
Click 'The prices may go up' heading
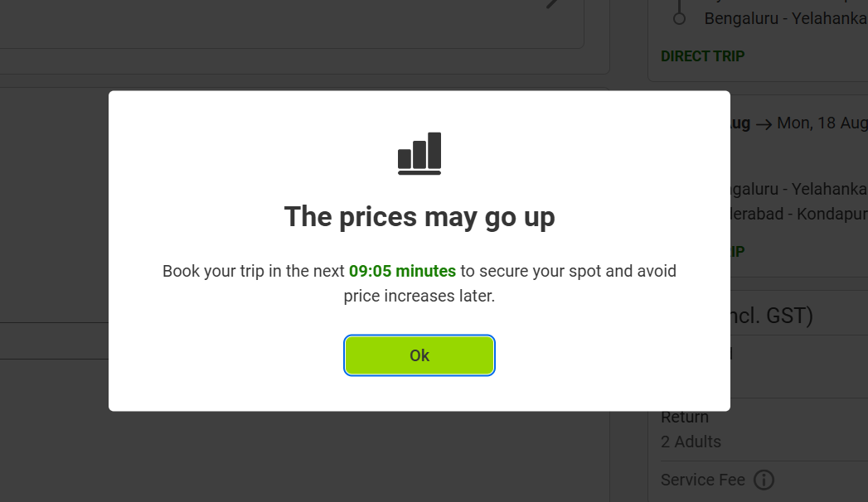click(x=419, y=217)
